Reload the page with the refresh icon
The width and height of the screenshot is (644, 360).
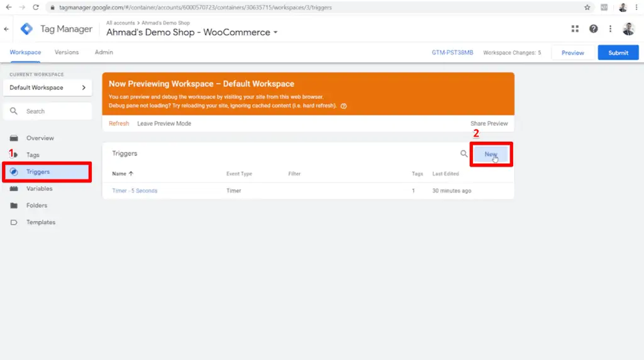pos(36,8)
